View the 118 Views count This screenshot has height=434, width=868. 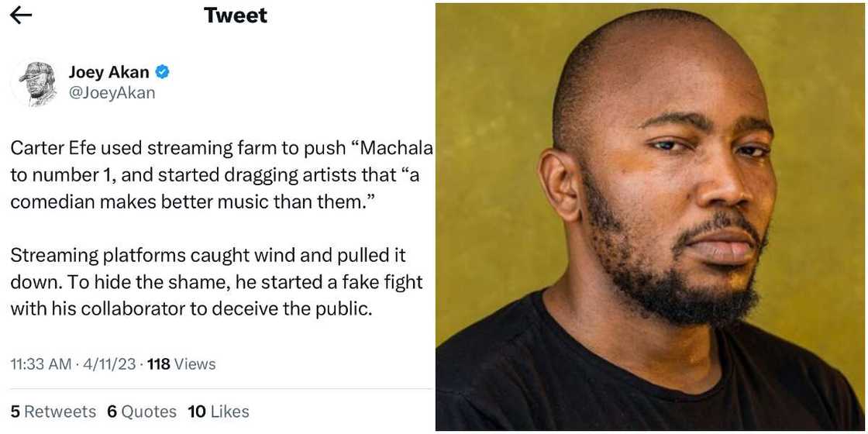(x=181, y=363)
